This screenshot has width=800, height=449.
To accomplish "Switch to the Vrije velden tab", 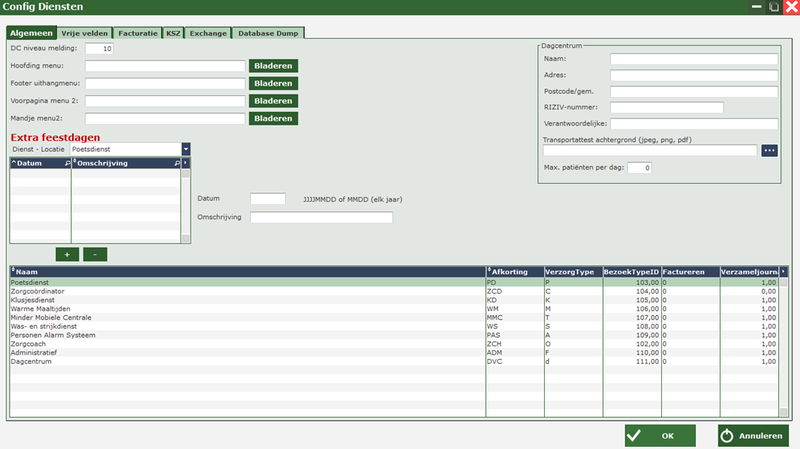I will click(x=84, y=33).
